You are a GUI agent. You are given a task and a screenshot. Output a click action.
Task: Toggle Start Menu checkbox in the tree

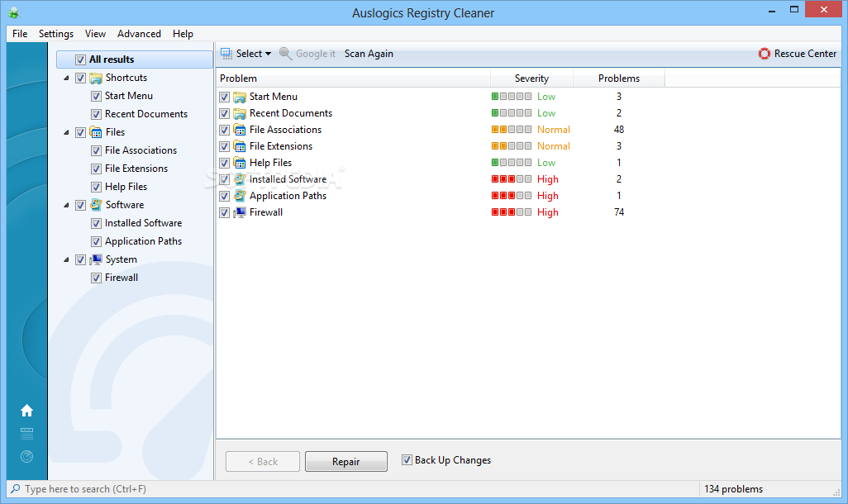tap(96, 97)
